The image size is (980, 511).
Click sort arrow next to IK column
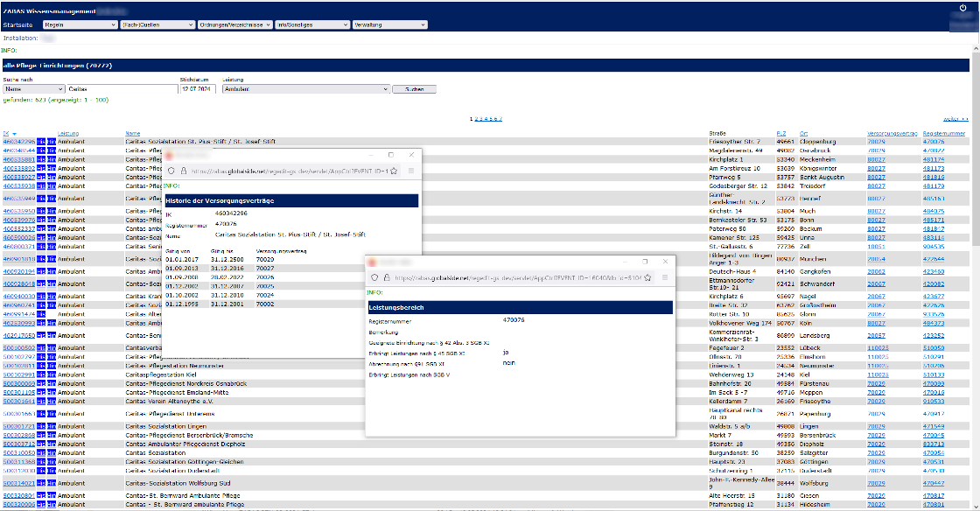[13, 134]
